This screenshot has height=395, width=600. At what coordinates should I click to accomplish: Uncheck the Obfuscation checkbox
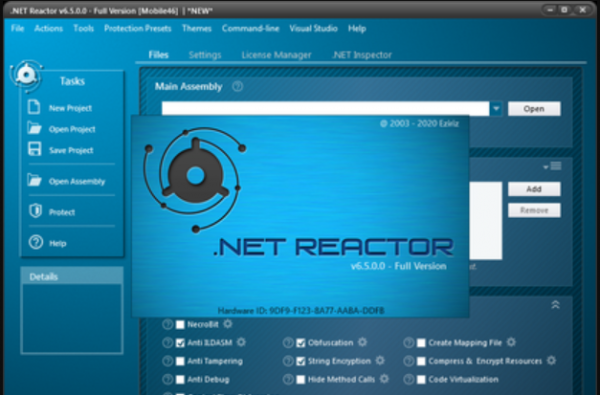301,343
